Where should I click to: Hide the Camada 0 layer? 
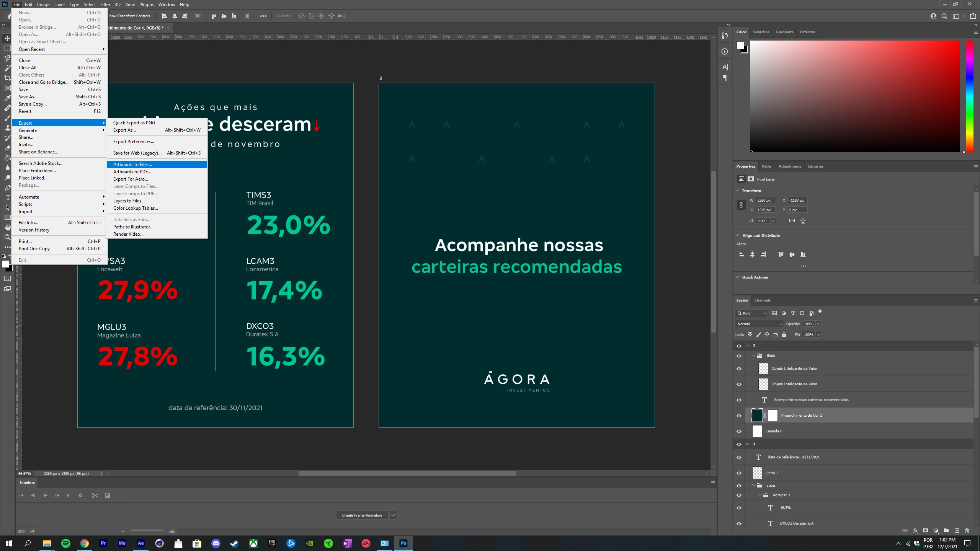739,431
